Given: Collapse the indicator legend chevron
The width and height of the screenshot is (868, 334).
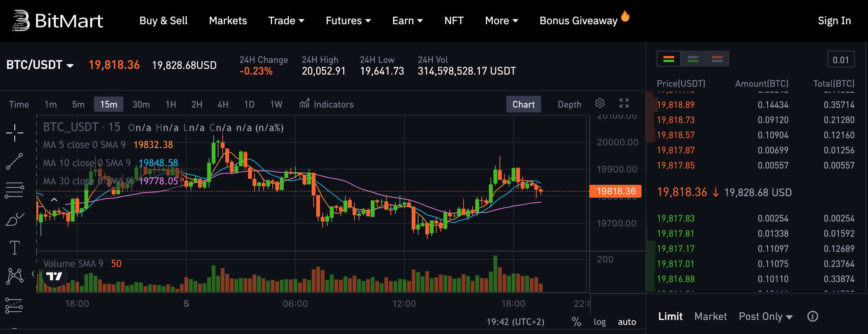Looking at the screenshot, I should pyautogui.click(x=54, y=200).
